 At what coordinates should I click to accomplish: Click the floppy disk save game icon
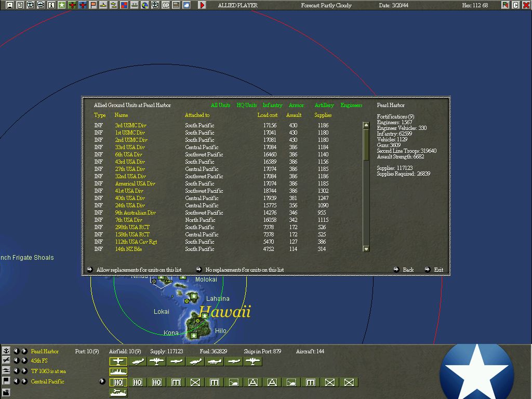[x=10, y=5]
